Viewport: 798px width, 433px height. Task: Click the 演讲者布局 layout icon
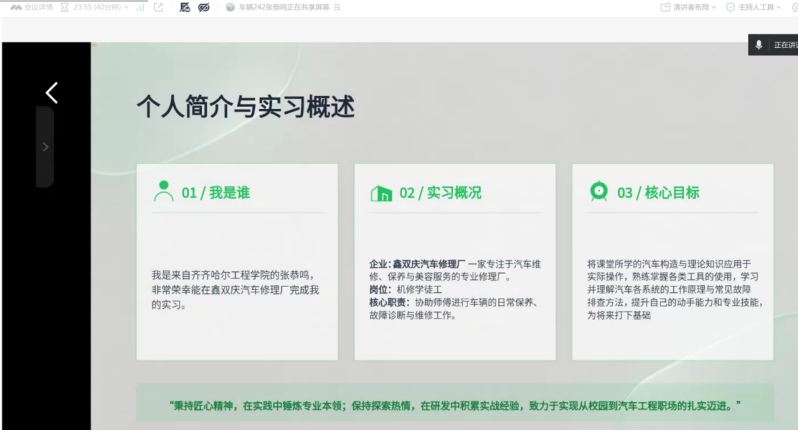click(665, 8)
